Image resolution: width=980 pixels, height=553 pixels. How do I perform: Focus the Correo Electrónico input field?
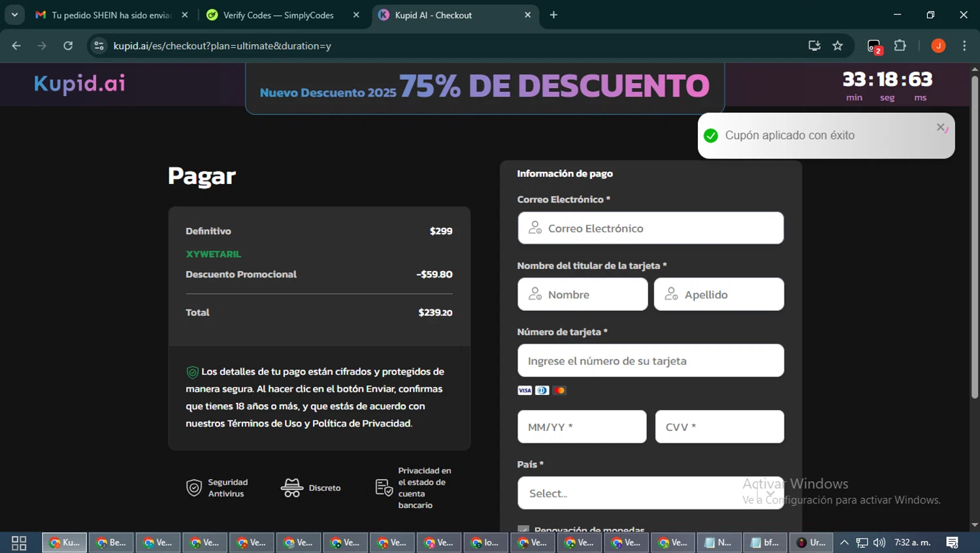(x=651, y=228)
